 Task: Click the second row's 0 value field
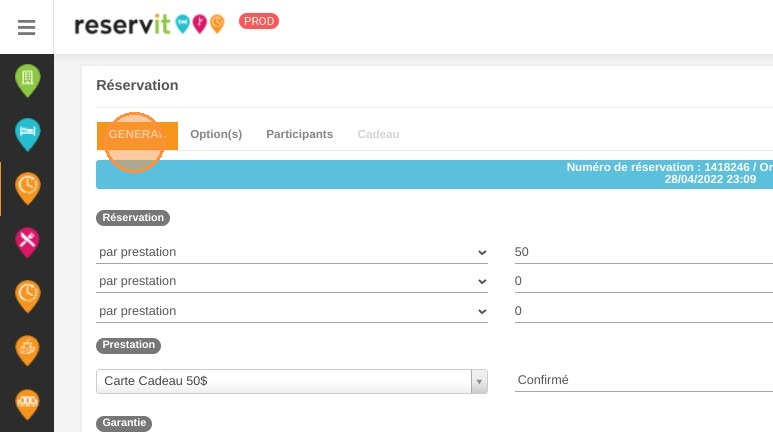click(643, 281)
